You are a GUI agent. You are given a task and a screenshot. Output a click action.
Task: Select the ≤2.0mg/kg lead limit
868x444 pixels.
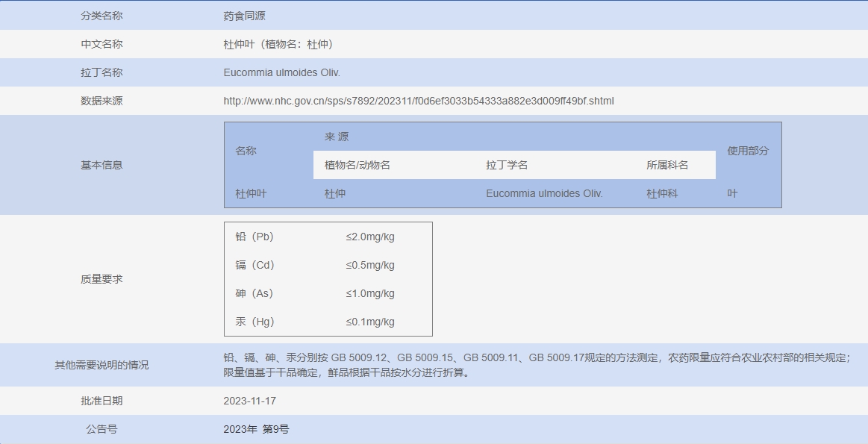pos(370,237)
